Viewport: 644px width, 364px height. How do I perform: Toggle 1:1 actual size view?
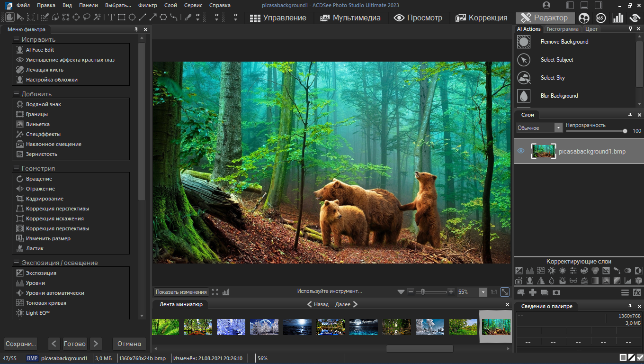click(x=494, y=292)
